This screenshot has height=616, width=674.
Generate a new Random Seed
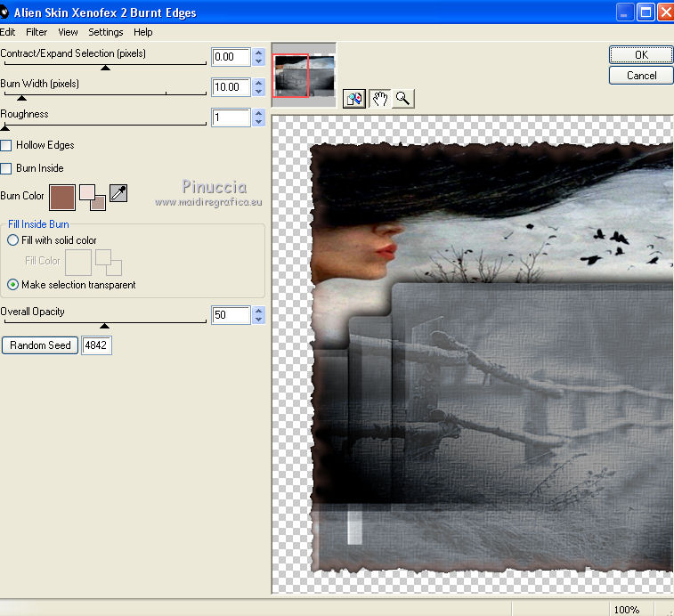(40, 345)
